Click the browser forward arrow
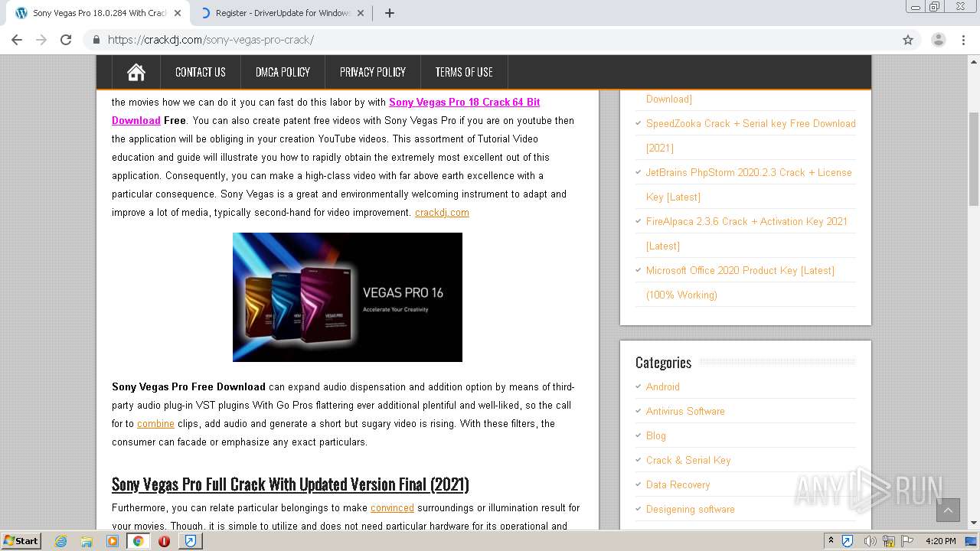This screenshot has width=980, height=551. [41, 40]
